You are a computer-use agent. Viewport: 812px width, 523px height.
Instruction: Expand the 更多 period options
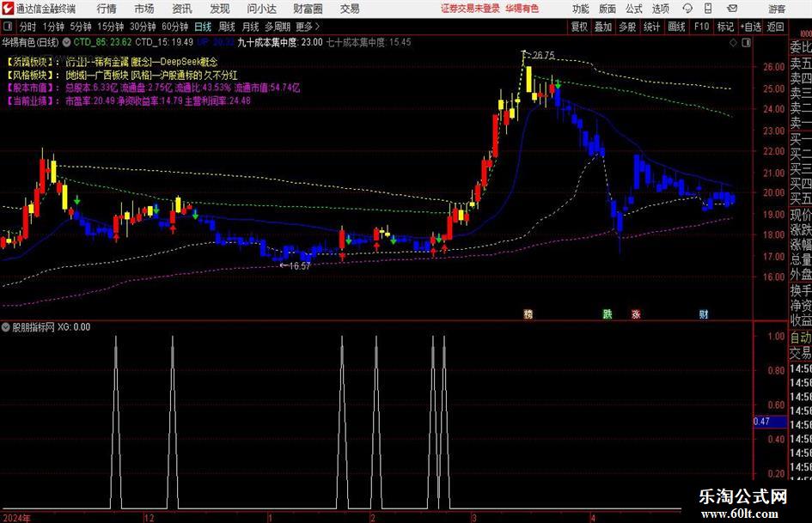coord(308,27)
